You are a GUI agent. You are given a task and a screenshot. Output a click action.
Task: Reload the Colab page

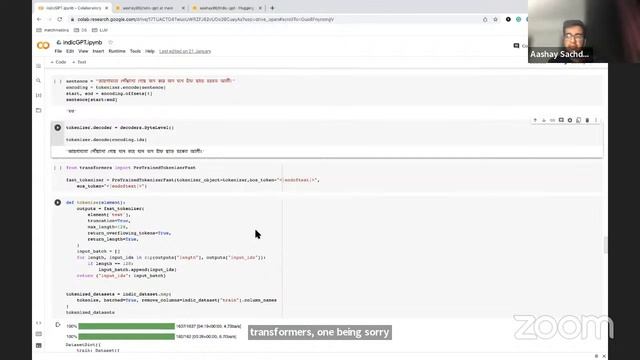click(60, 19)
